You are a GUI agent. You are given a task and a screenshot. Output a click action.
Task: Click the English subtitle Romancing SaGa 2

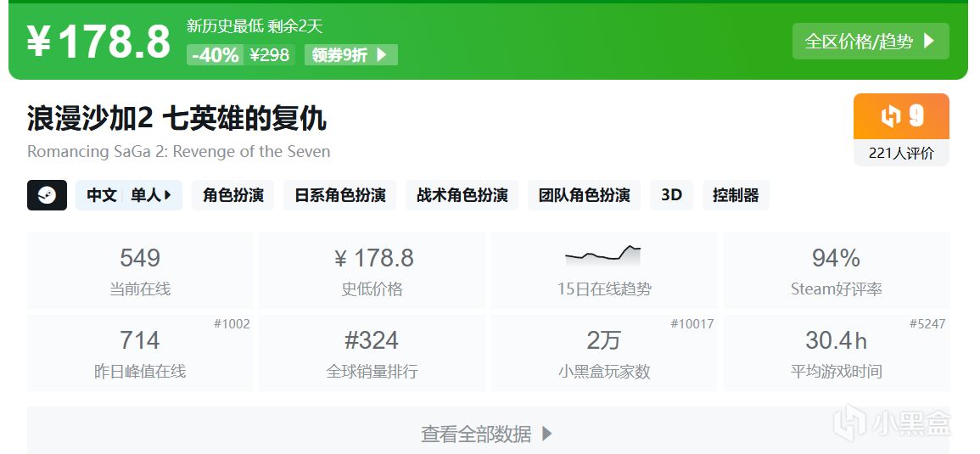(179, 152)
